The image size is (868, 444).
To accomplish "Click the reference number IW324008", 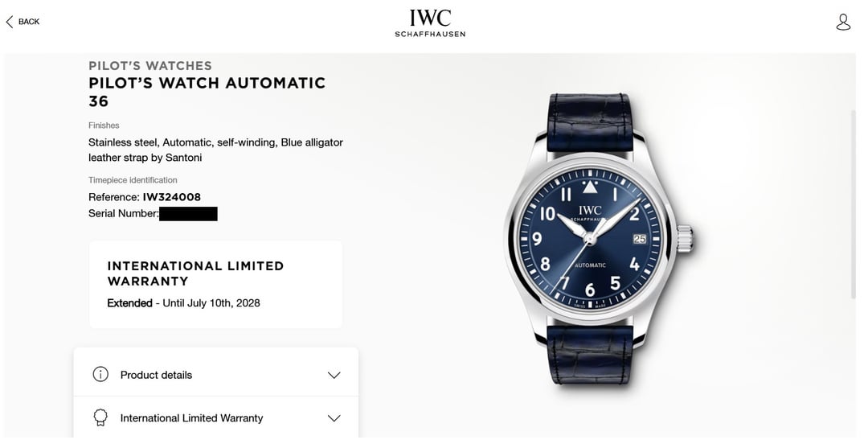I will point(172,197).
